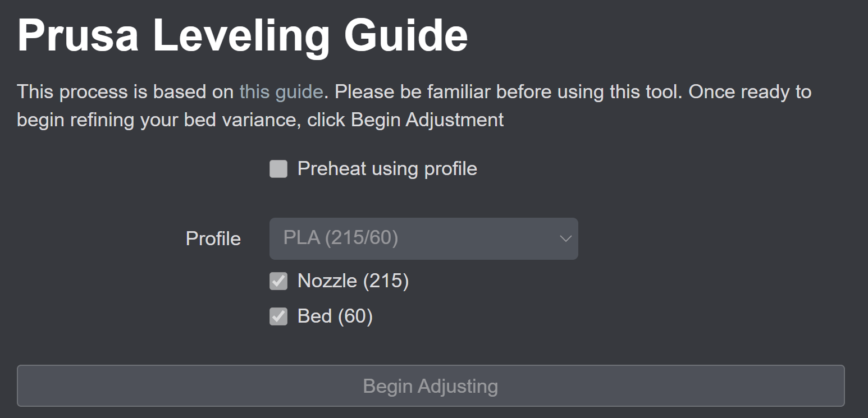Uncheck the Bed (60) checkbox

(x=278, y=316)
